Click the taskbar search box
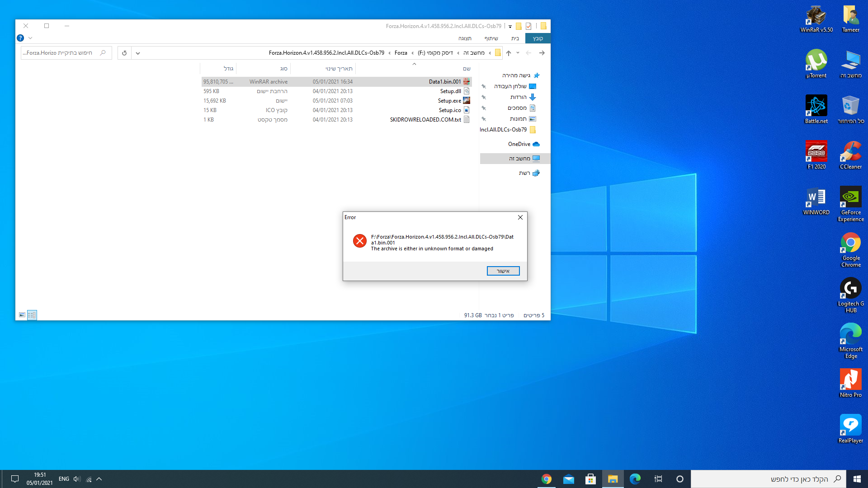 (768, 479)
